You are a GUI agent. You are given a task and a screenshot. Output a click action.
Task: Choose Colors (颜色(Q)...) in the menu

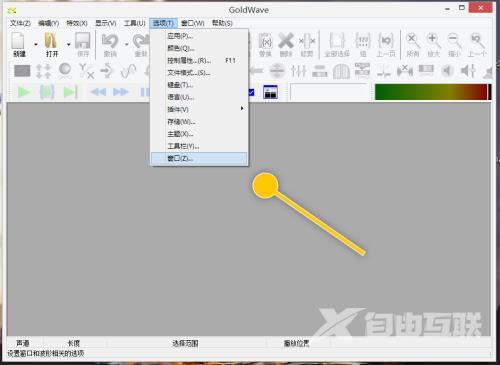click(x=199, y=48)
